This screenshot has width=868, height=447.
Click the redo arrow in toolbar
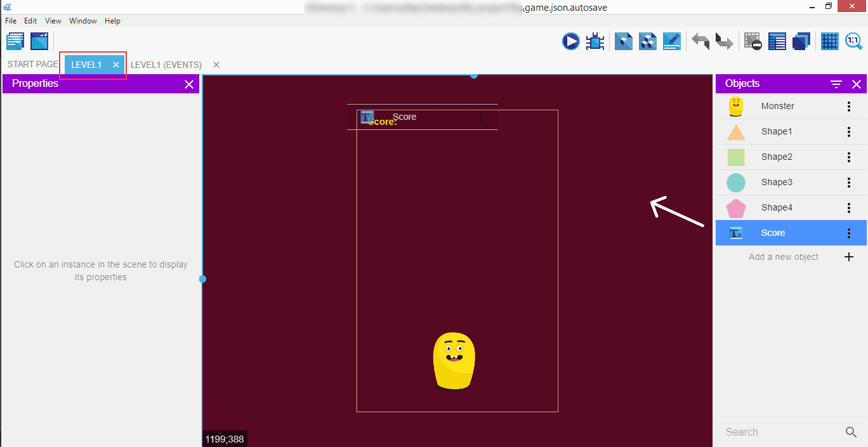tap(724, 42)
